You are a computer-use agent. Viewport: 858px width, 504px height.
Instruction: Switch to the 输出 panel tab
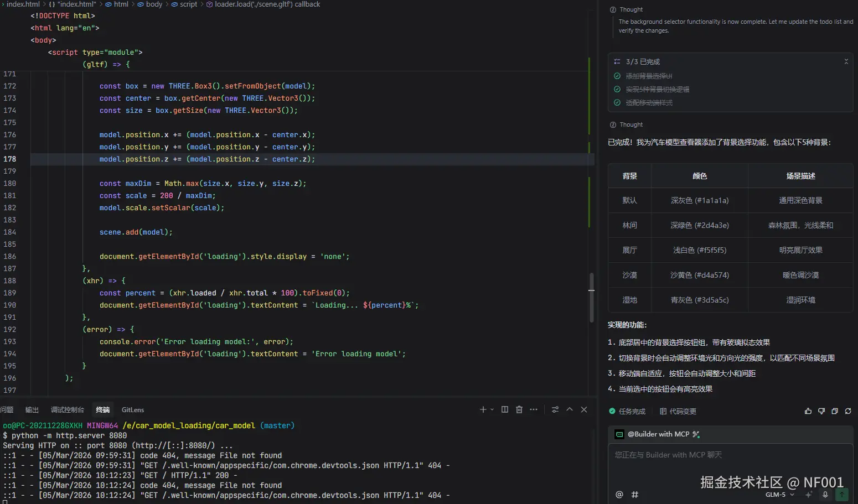32,410
